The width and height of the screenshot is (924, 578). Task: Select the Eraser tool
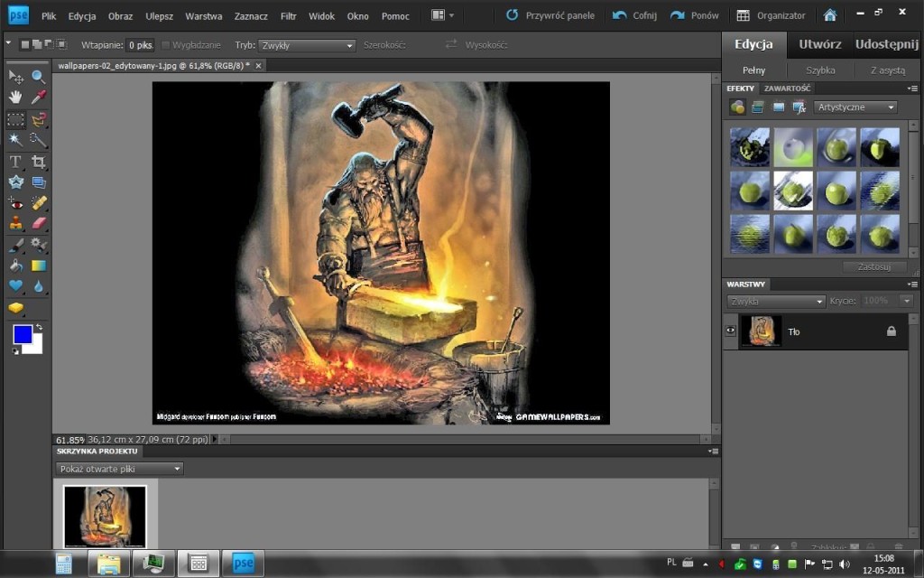(39, 223)
